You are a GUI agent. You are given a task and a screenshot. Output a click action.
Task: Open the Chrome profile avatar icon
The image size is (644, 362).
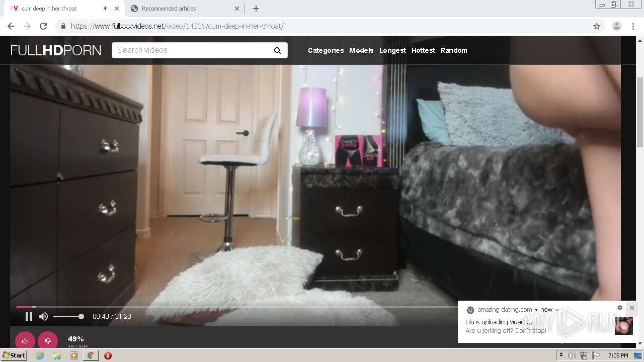pyautogui.click(x=617, y=26)
